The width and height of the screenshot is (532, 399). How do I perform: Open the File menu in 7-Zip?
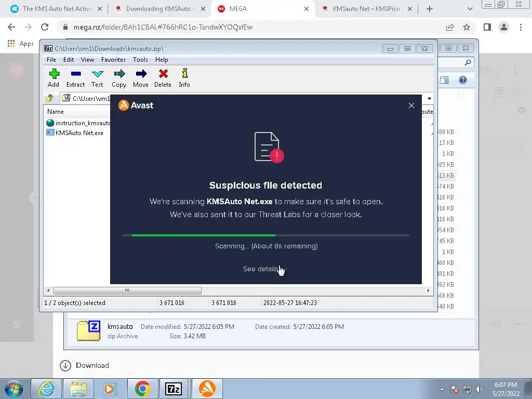pyautogui.click(x=51, y=60)
